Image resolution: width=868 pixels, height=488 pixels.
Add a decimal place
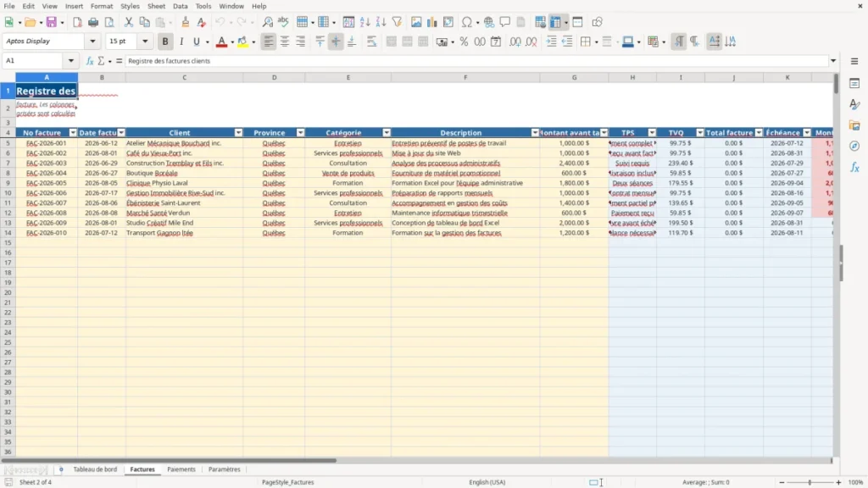515,42
